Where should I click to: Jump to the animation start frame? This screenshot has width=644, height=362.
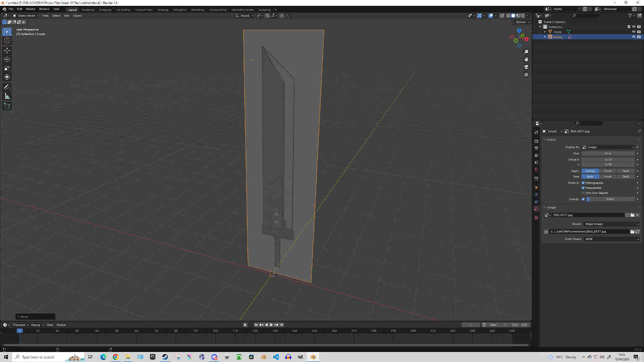point(256,325)
